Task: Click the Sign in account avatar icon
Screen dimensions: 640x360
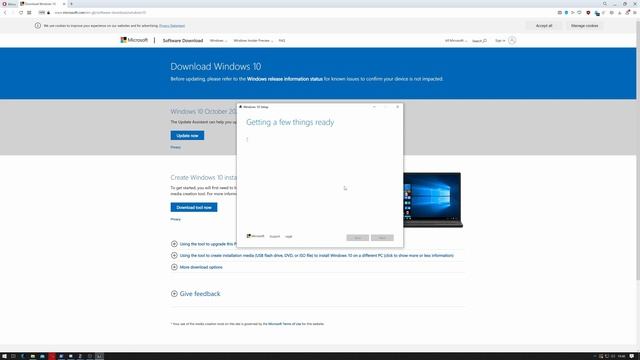Action: pos(512,40)
